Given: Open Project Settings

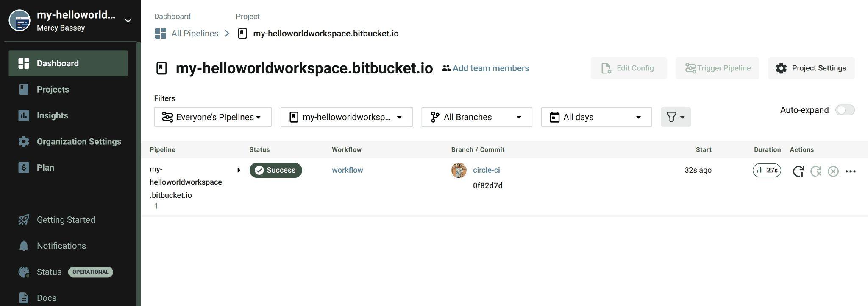Looking at the screenshot, I should (x=811, y=68).
